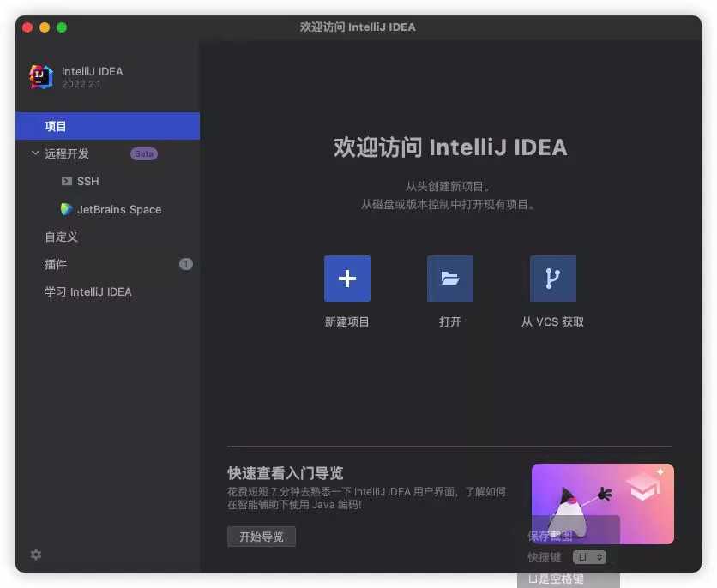The width and height of the screenshot is (717, 588).
Task: Click the 新建项目 label
Action: (347, 322)
